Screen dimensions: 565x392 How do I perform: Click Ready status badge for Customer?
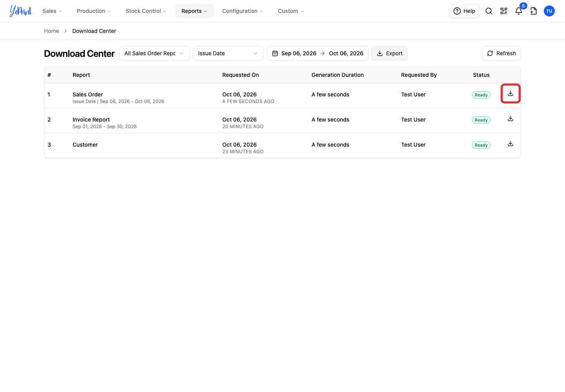[x=481, y=145]
